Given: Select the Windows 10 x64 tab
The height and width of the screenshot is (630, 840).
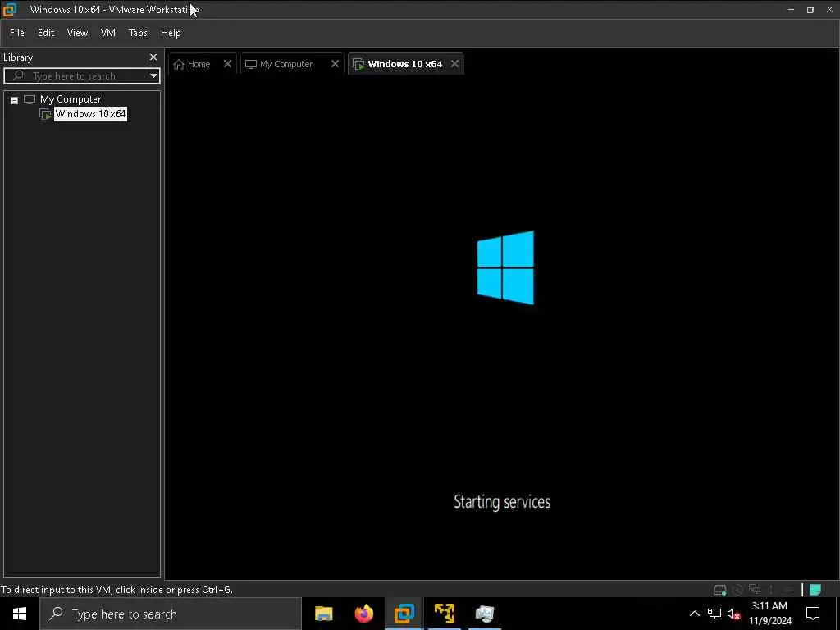Looking at the screenshot, I should coord(405,64).
